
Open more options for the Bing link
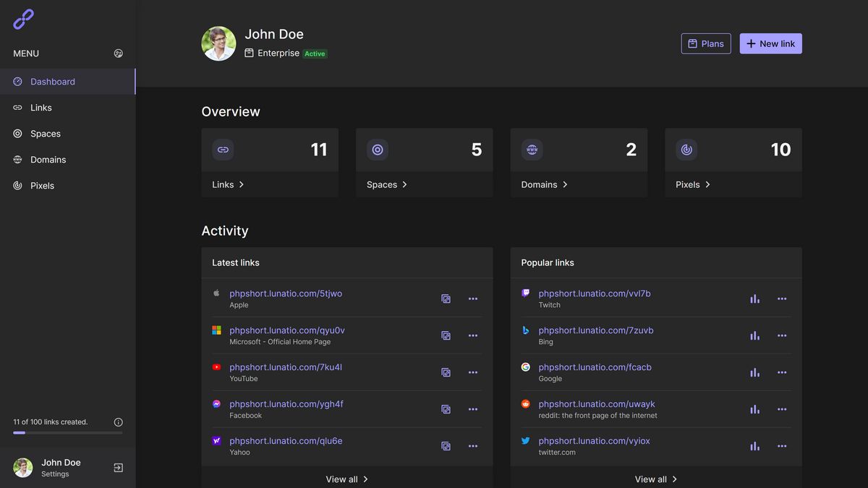point(782,335)
